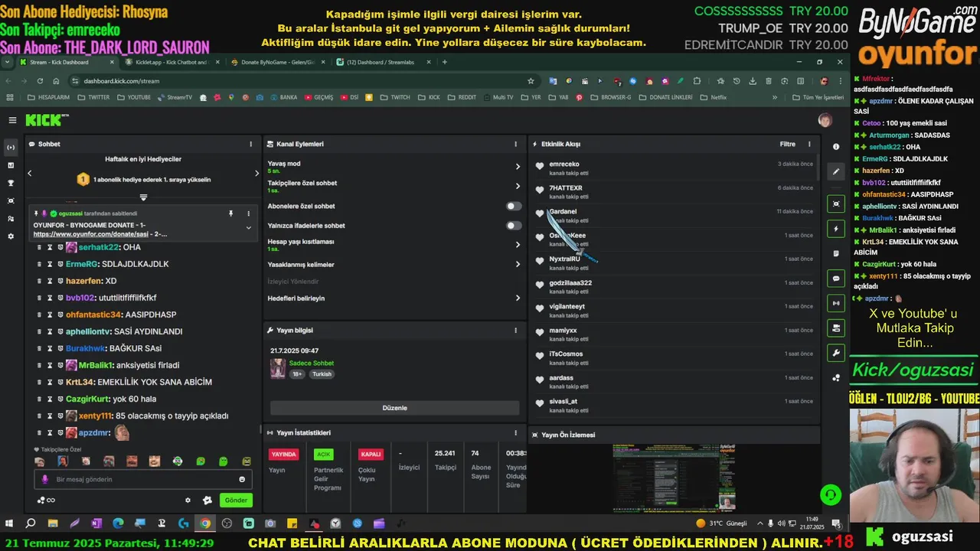The width and height of the screenshot is (980, 551).
Task: Click the pencil edit icon in right sidebar
Action: [836, 171]
